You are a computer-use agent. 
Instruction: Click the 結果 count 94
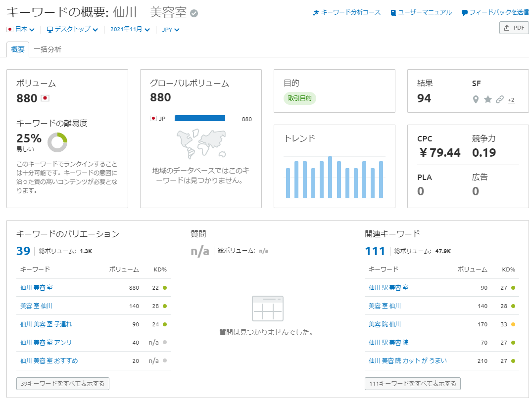point(424,98)
